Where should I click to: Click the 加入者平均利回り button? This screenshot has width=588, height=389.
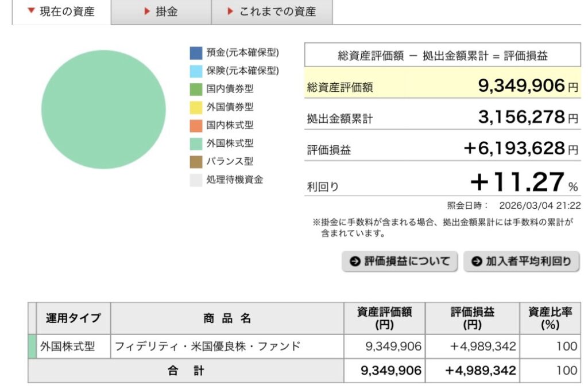click(521, 262)
